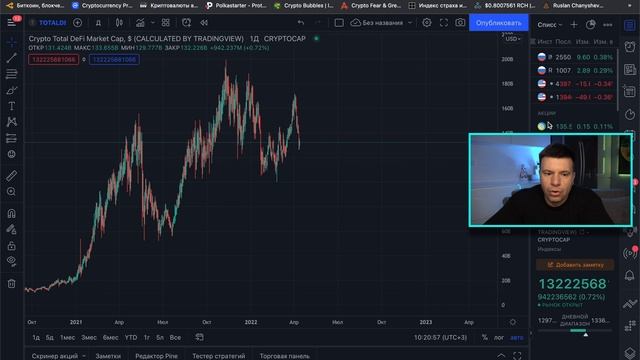
Task: Select the 5д time range
Action: coord(49,338)
